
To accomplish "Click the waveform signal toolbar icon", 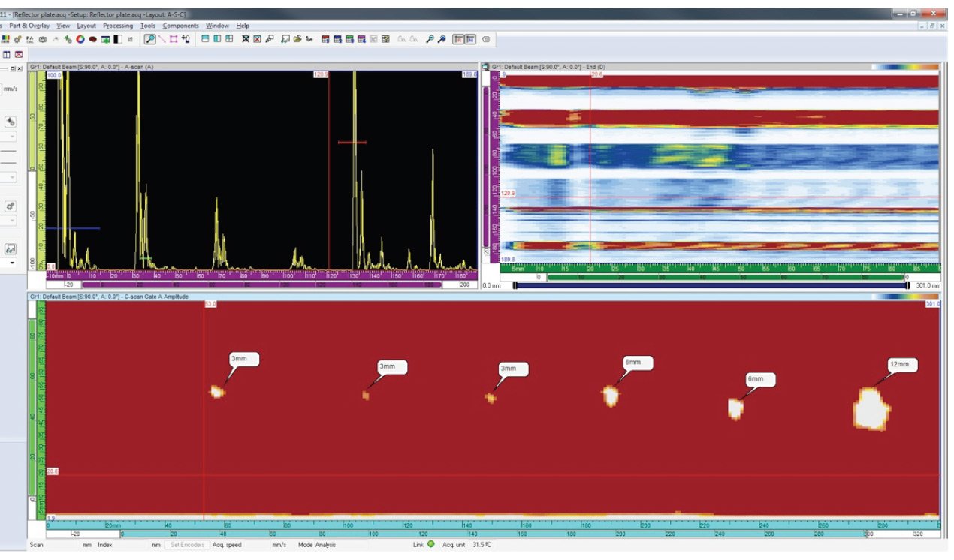I will 309,38.
